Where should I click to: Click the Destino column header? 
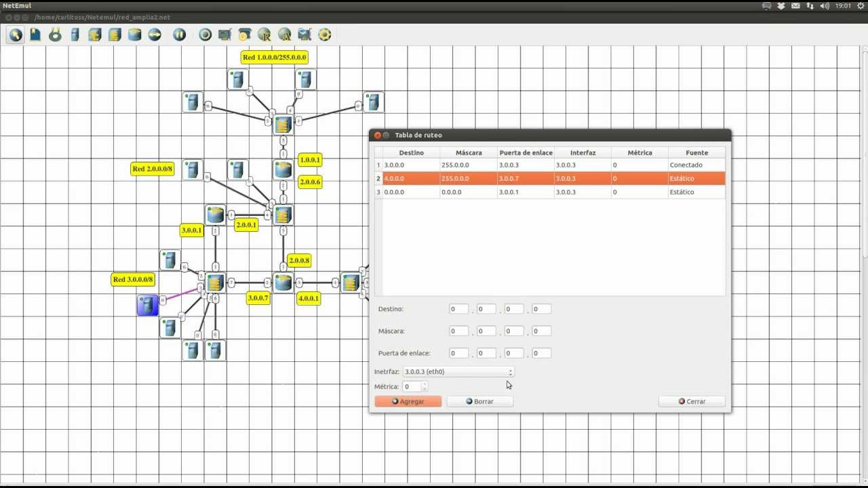[x=411, y=152]
